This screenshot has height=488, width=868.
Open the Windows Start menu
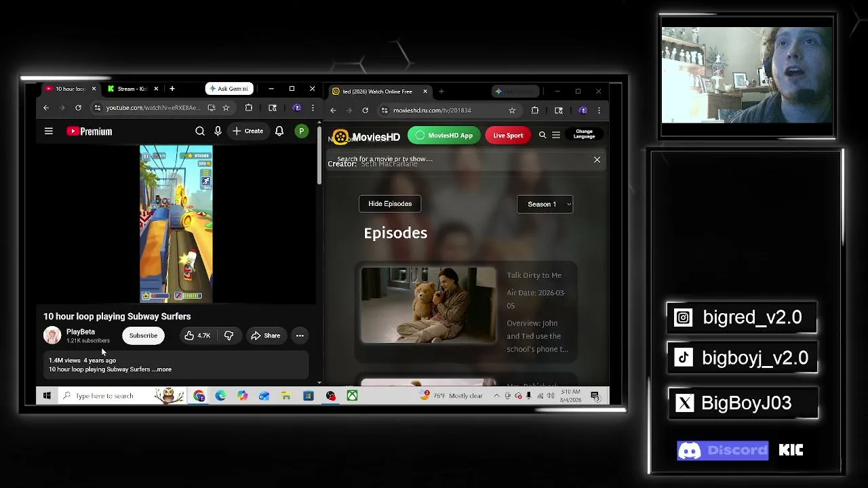[47, 396]
